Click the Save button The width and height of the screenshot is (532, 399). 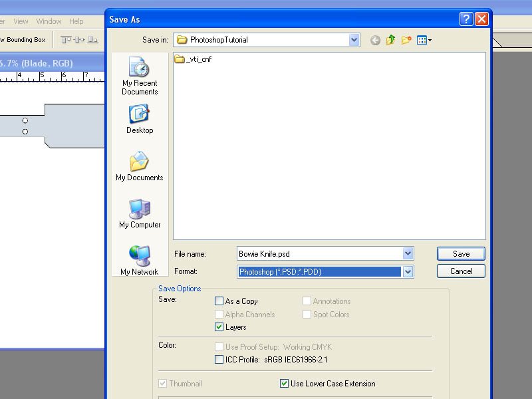pyautogui.click(x=461, y=254)
